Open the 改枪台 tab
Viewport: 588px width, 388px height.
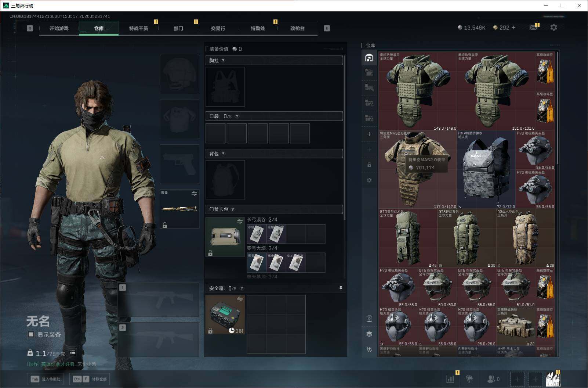pyautogui.click(x=297, y=28)
